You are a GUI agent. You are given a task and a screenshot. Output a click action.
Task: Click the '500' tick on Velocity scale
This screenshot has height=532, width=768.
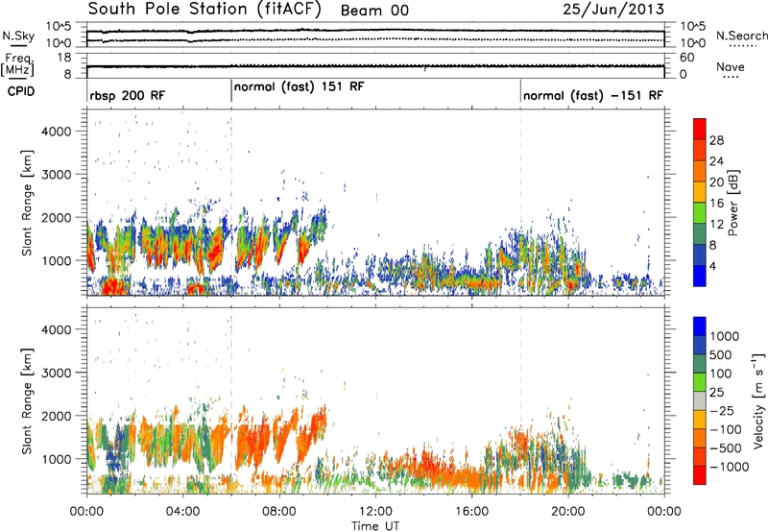pos(720,355)
